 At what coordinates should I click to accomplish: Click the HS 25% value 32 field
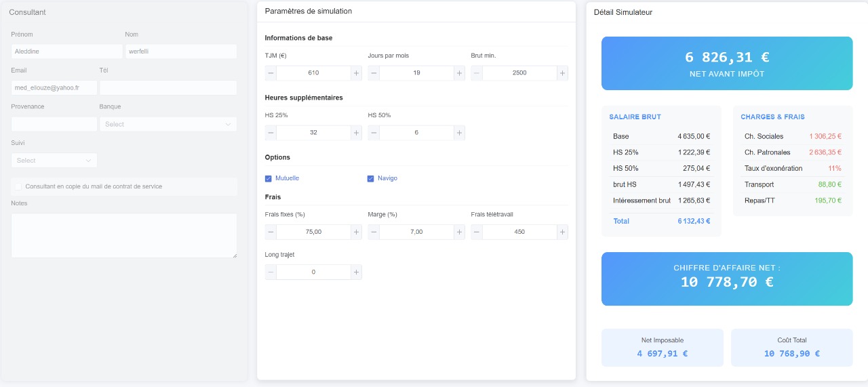pyautogui.click(x=313, y=133)
